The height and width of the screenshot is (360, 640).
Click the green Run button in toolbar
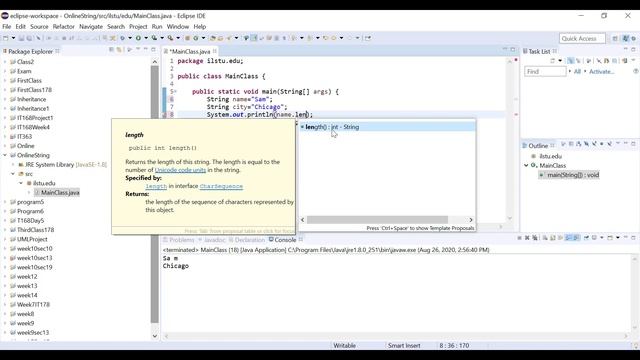(x=138, y=38)
